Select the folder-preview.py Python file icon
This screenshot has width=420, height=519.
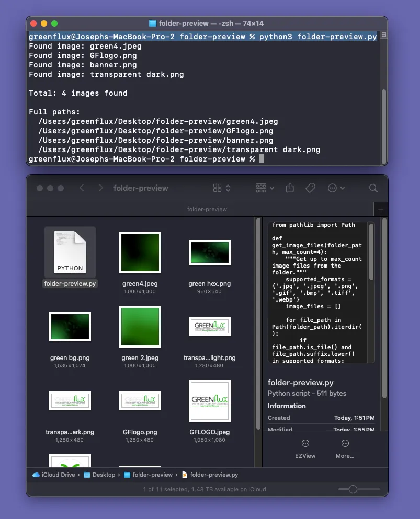click(70, 252)
